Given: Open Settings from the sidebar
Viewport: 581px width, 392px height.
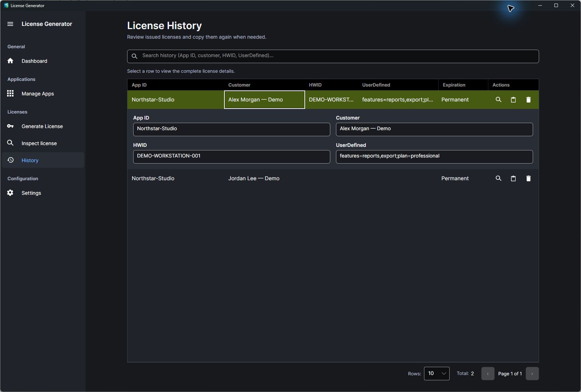Looking at the screenshot, I should pyautogui.click(x=43, y=193).
